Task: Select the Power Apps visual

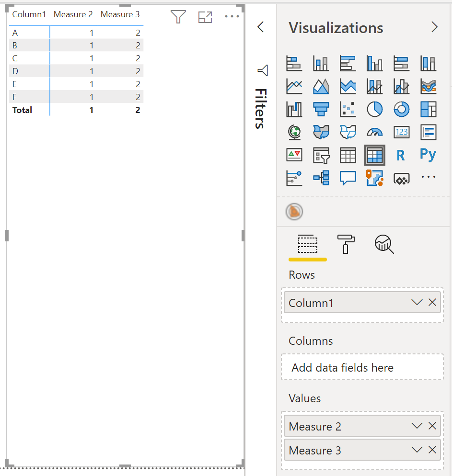Action: (x=401, y=179)
